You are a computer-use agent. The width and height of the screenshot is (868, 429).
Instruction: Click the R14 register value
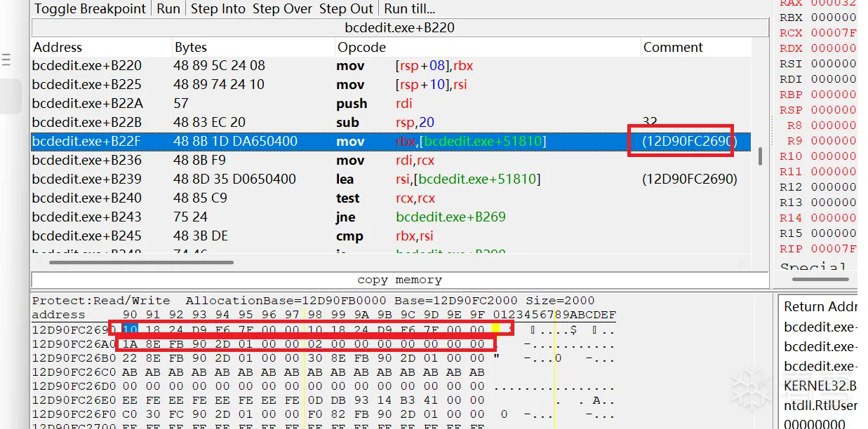(834, 218)
